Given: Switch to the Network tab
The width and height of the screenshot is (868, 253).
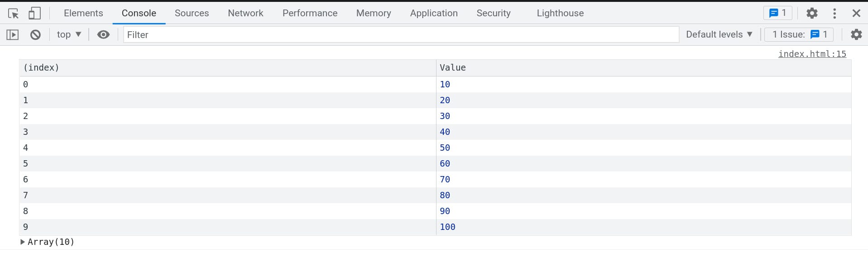Looking at the screenshot, I should pos(245,13).
